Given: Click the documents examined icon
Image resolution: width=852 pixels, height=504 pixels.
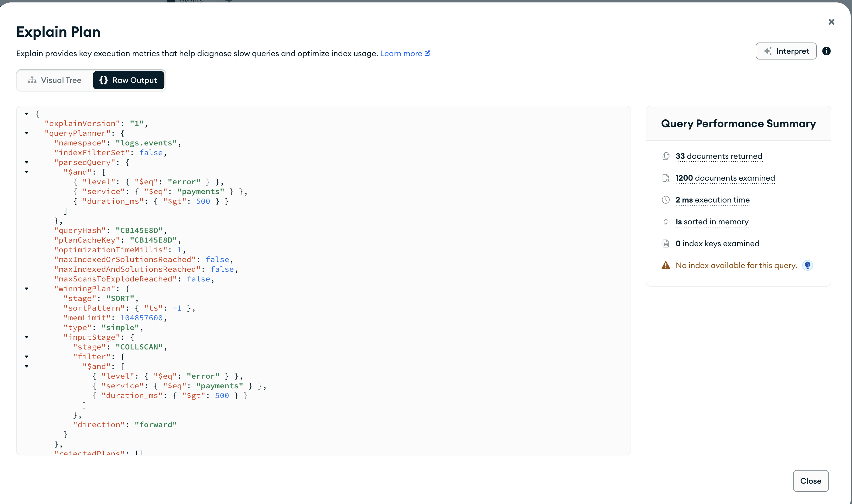Looking at the screenshot, I should pos(666,178).
